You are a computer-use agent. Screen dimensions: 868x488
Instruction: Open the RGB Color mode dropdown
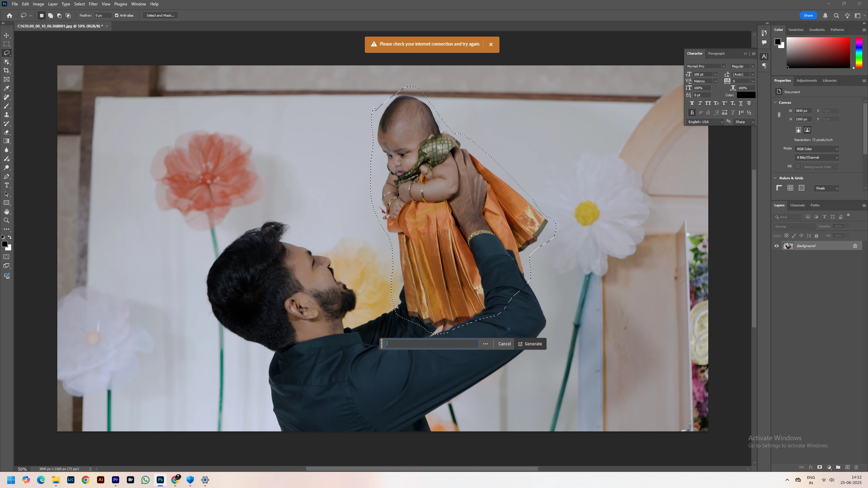coord(817,149)
